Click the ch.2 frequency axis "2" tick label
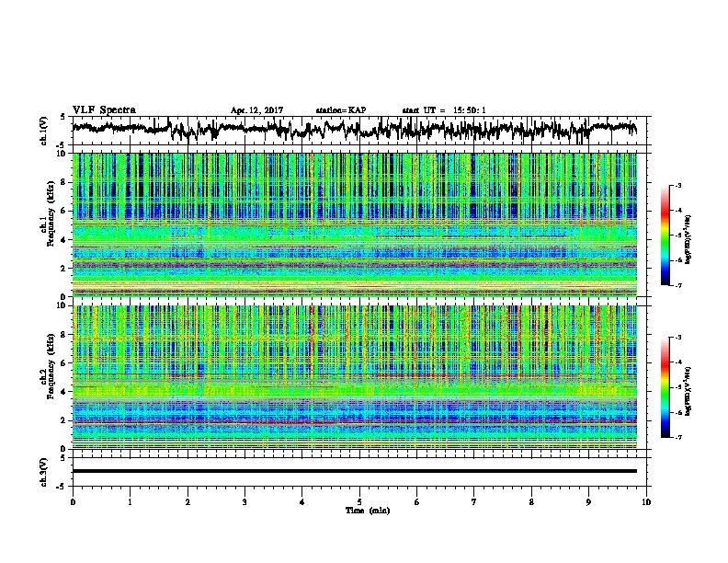The width and height of the screenshot is (728, 563). click(x=64, y=420)
